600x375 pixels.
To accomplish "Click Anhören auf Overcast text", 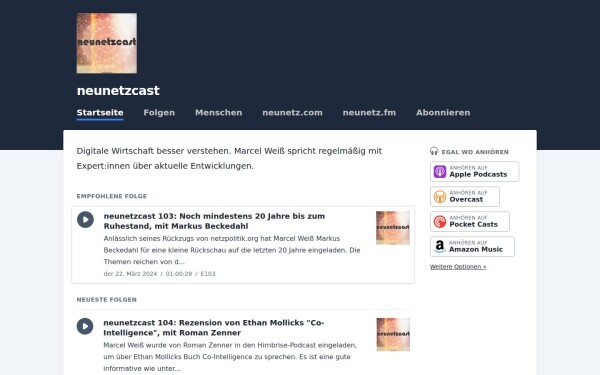I will point(468,196).
